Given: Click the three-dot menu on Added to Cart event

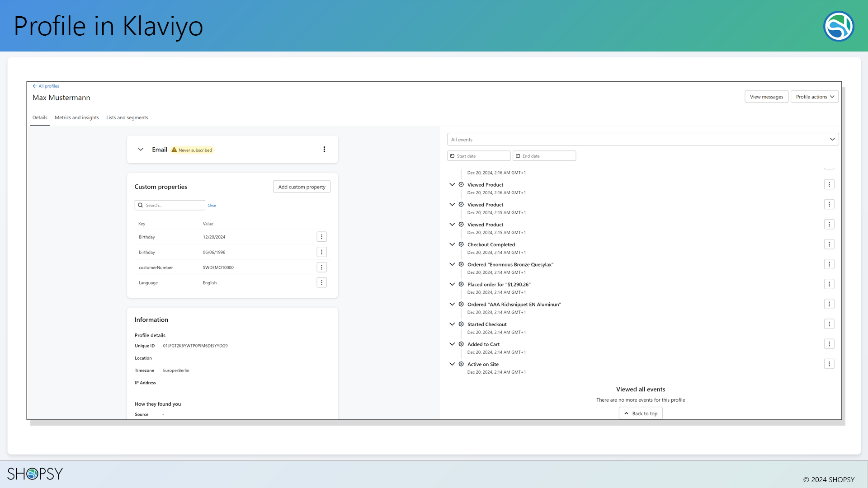Looking at the screenshot, I should pyautogui.click(x=829, y=344).
